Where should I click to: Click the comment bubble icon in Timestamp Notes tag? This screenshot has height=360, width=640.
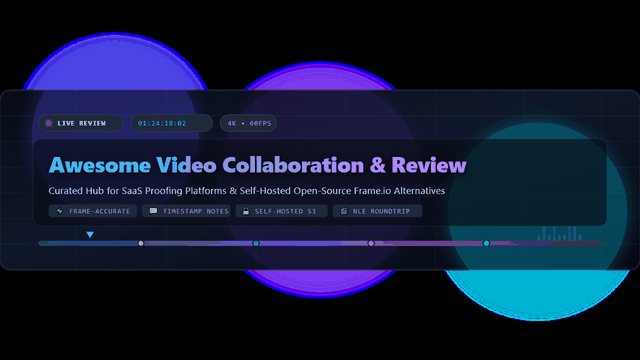click(153, 211)
